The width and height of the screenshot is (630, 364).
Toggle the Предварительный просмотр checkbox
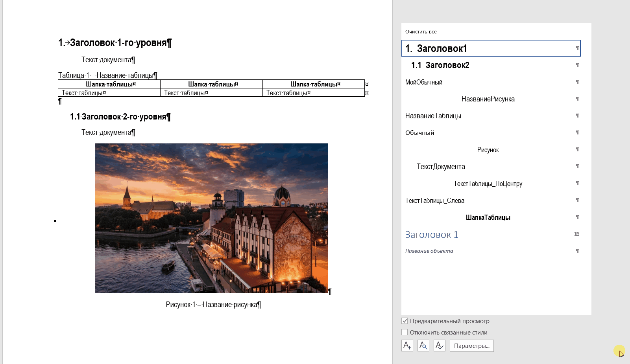click(x=405, y=321)
